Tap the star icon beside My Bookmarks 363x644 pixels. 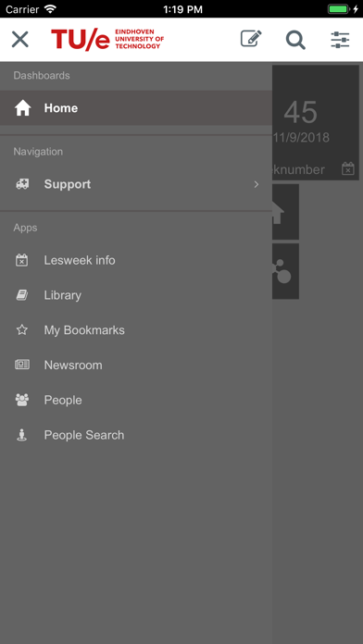(x=22, y=329)
